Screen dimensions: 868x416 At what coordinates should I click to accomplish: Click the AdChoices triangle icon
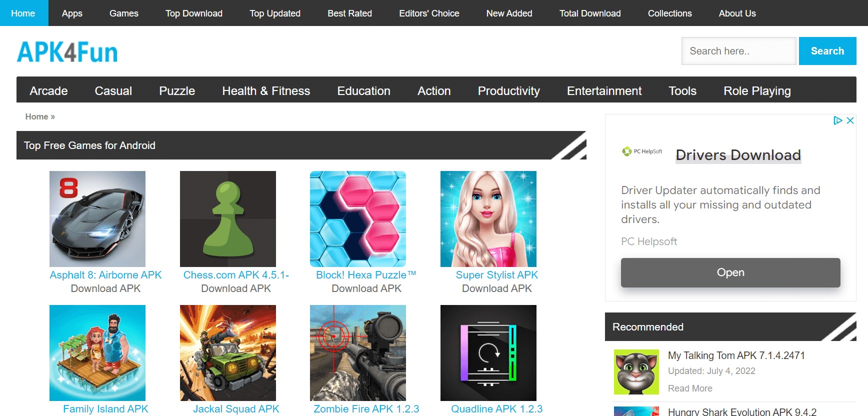(837, 120)
